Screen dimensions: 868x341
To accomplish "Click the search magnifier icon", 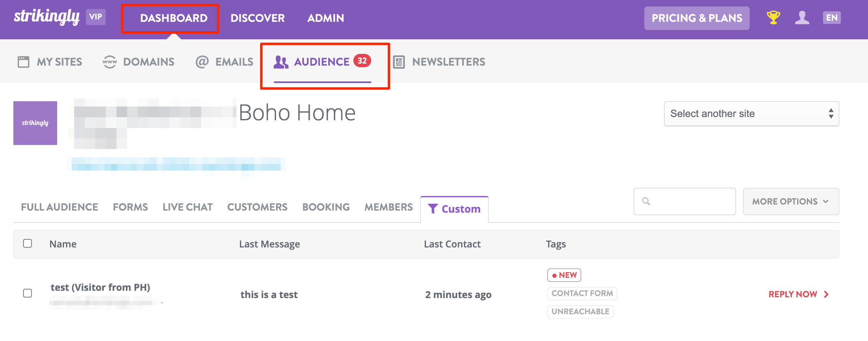I will (x=646, y=201).
